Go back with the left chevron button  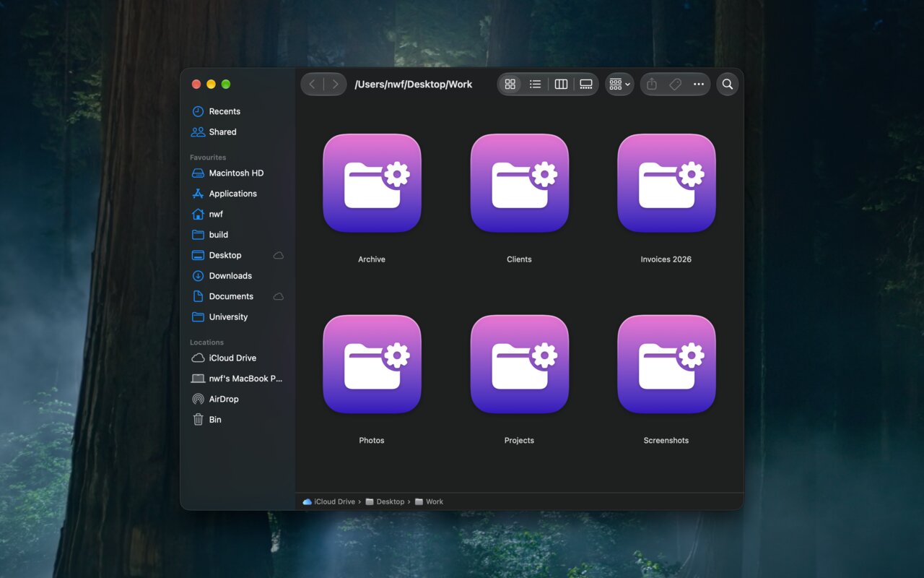[312, 85]
